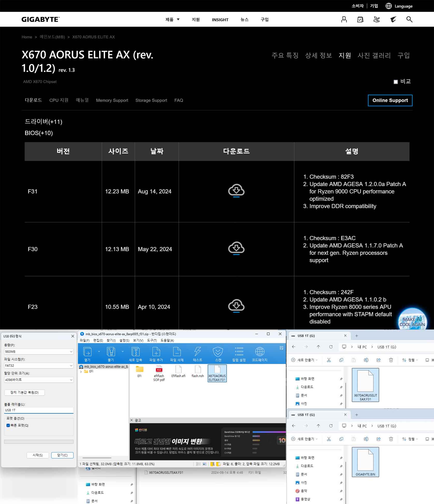Viewport: 434px width, 504px height.
Task: Open the 도구(T) menu in Bandizip
Action: point(152,340)
